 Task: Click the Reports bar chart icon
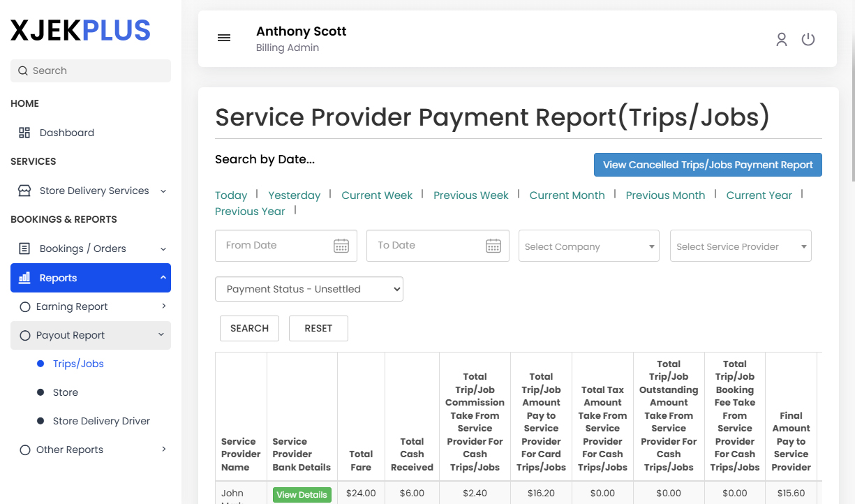click(24, 277)
